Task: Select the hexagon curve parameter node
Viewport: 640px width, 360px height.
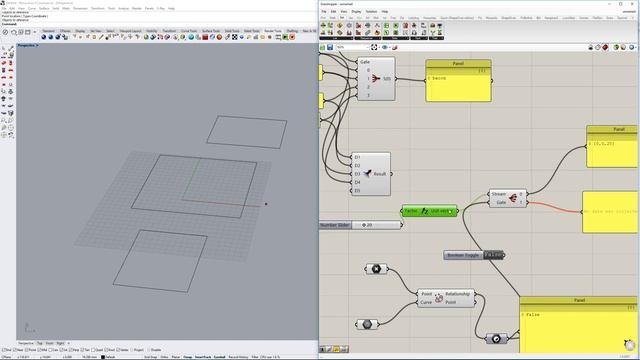Action: (367, 324)
